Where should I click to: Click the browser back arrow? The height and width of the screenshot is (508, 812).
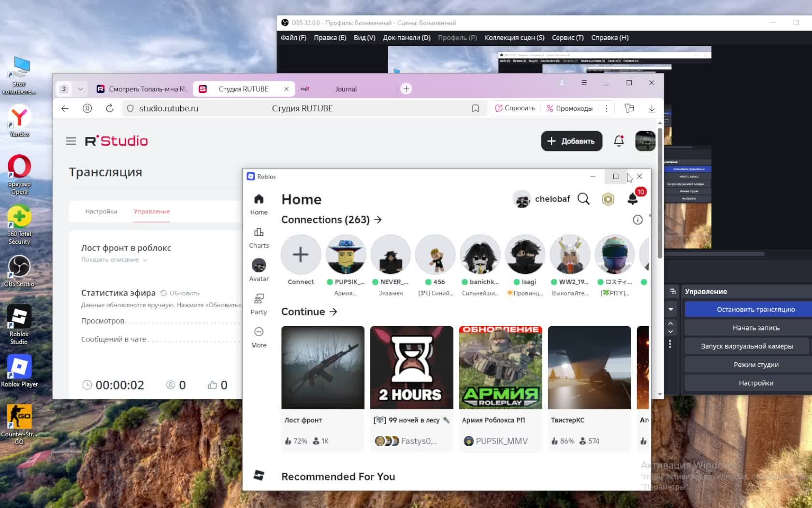click(x=65, y=108)
